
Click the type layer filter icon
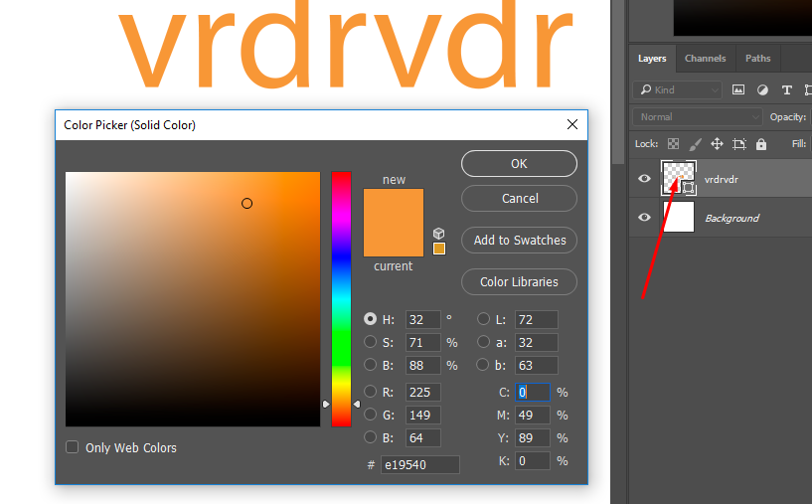pyautogui.click(x=786, y=90)
